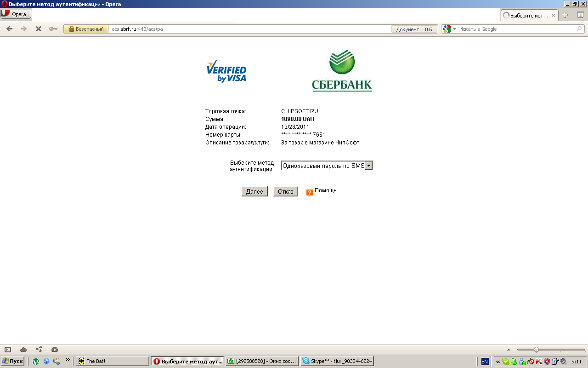588x368 pixels.
Task: Switch to The Bat! taskbar window
Action: tap(113, 361)
